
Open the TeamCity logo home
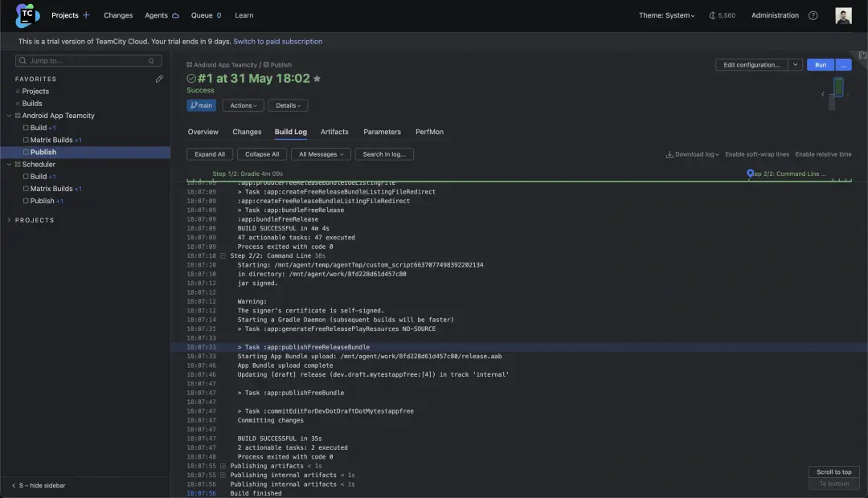coord(27,15)
